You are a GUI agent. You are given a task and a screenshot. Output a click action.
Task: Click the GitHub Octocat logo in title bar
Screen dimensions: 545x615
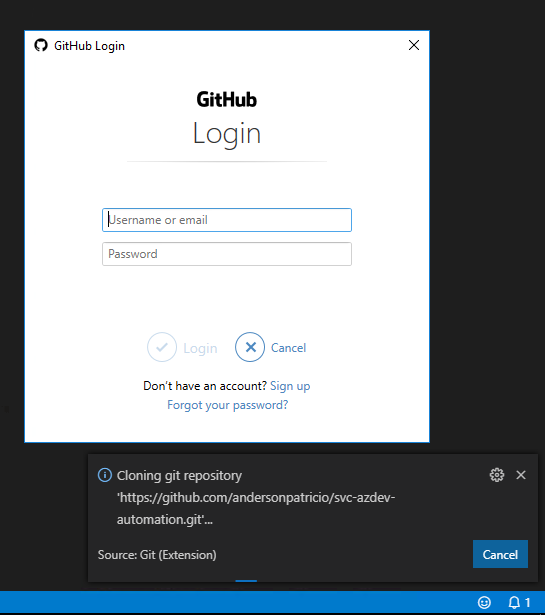click(41, 45)
